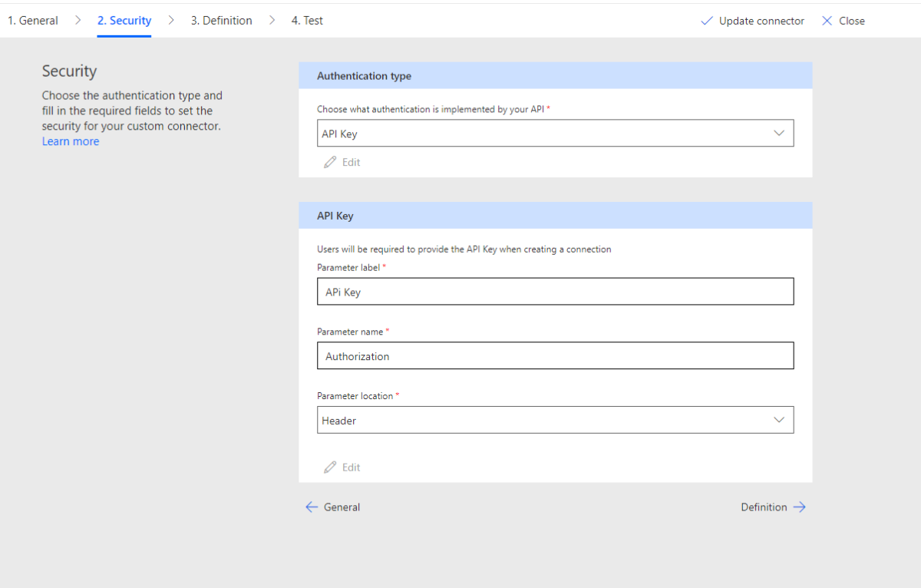The height and width of the screenshot is (588, 921).
Task: Click the Parameter label field containing APi Key
Action: 556,291
